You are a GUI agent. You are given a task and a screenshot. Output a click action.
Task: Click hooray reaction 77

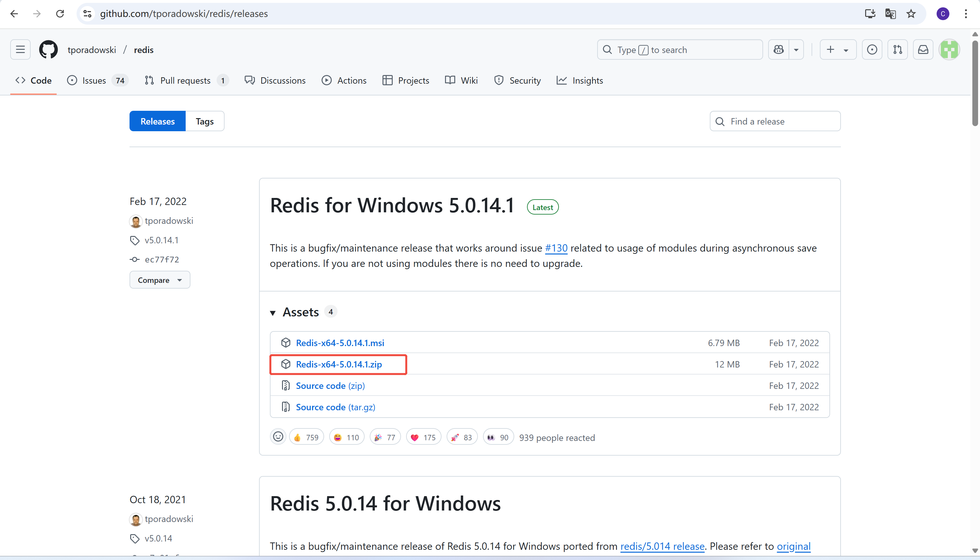pos(385,437)
